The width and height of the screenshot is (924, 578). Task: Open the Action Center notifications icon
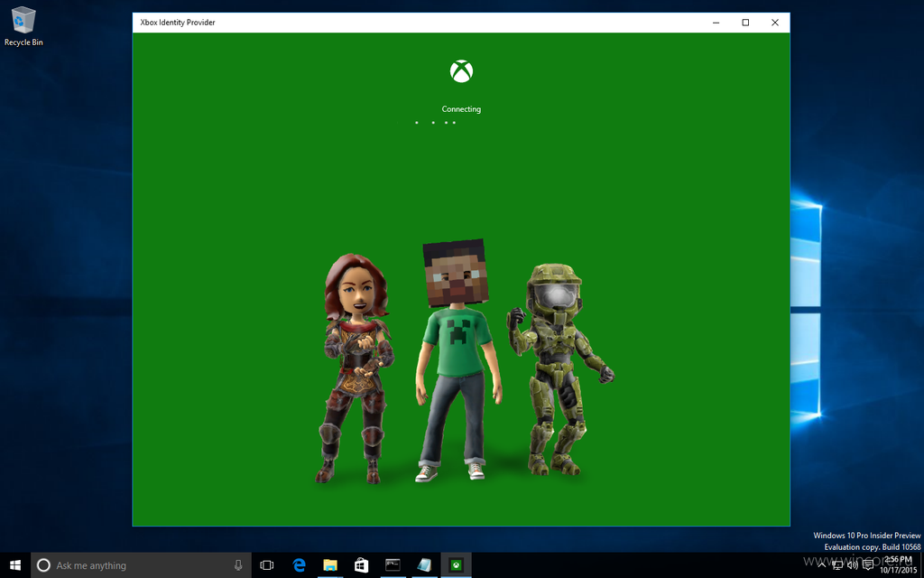coord(867,565)
